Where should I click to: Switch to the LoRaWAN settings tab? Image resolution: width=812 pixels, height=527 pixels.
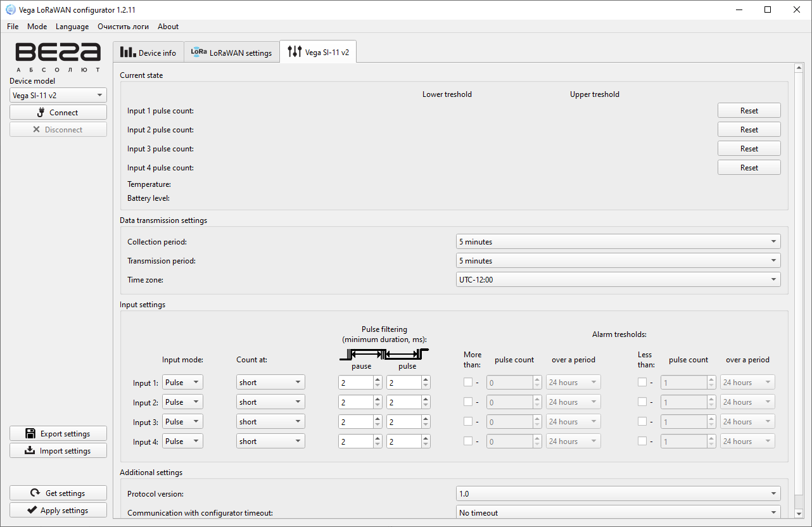232,53
